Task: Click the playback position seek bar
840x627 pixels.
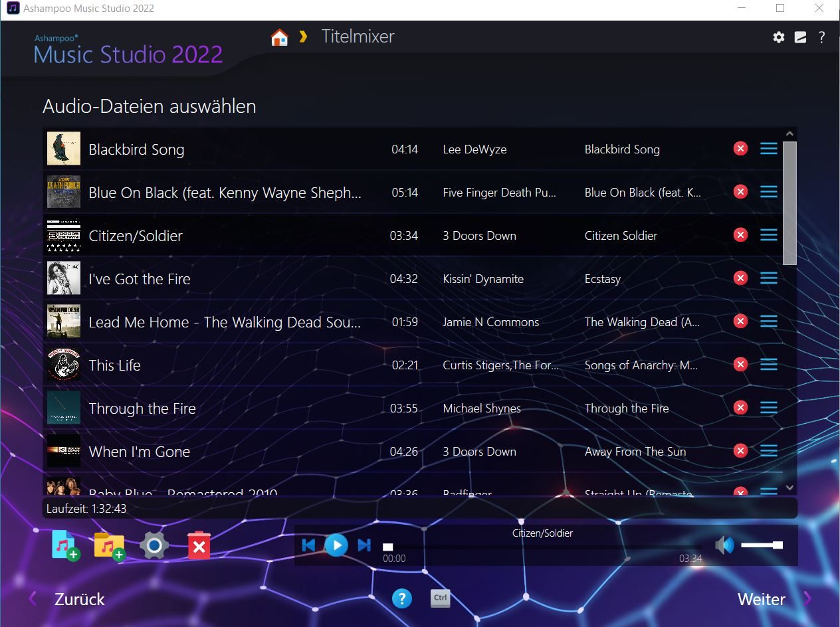Action: pos(542,547)
